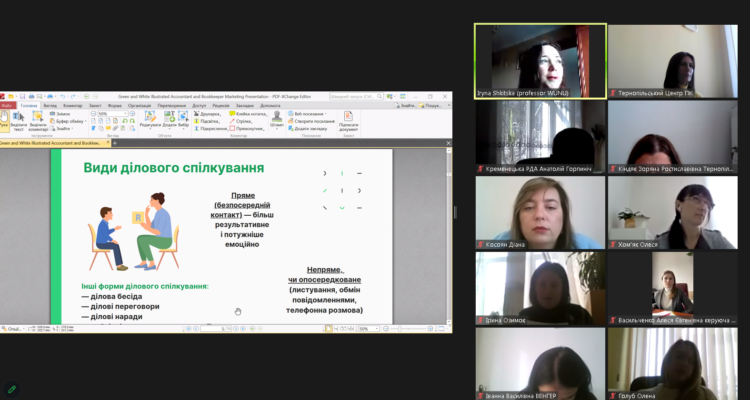Select Голуб Олена's video tile
Screen dimensions: 750x400
click(x=673, y=364)
